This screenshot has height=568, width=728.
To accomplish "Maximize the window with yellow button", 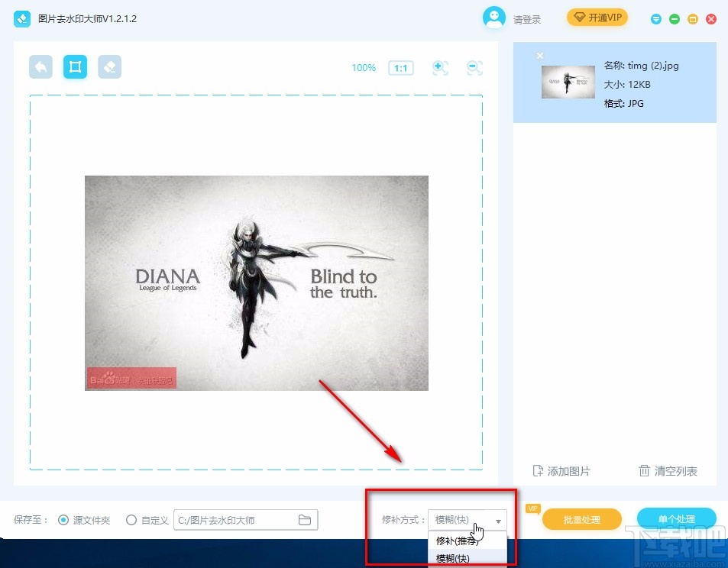I will (x=693, y=19).
